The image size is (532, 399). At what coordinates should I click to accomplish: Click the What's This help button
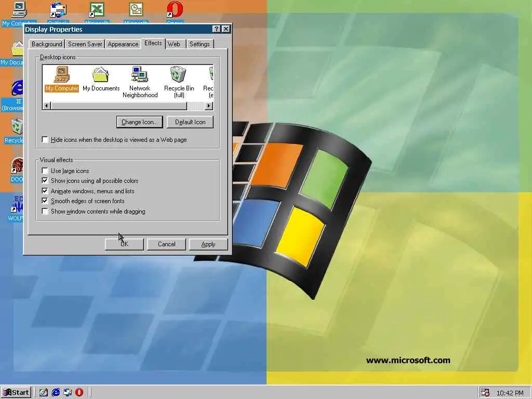click(217, 29)
